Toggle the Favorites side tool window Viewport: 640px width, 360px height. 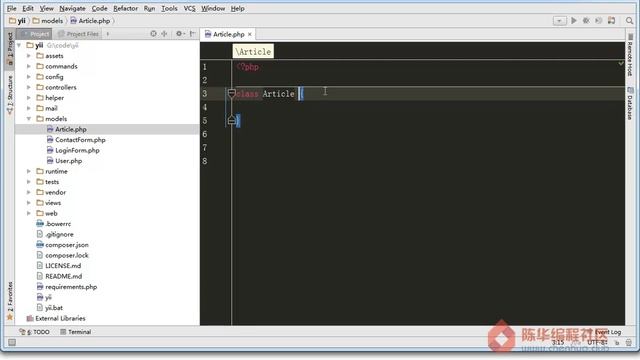pyautogui.click(x=10, y=301)
